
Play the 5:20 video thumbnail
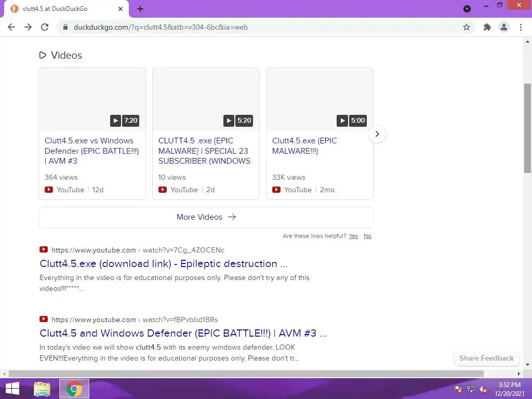tap(206, 99)
